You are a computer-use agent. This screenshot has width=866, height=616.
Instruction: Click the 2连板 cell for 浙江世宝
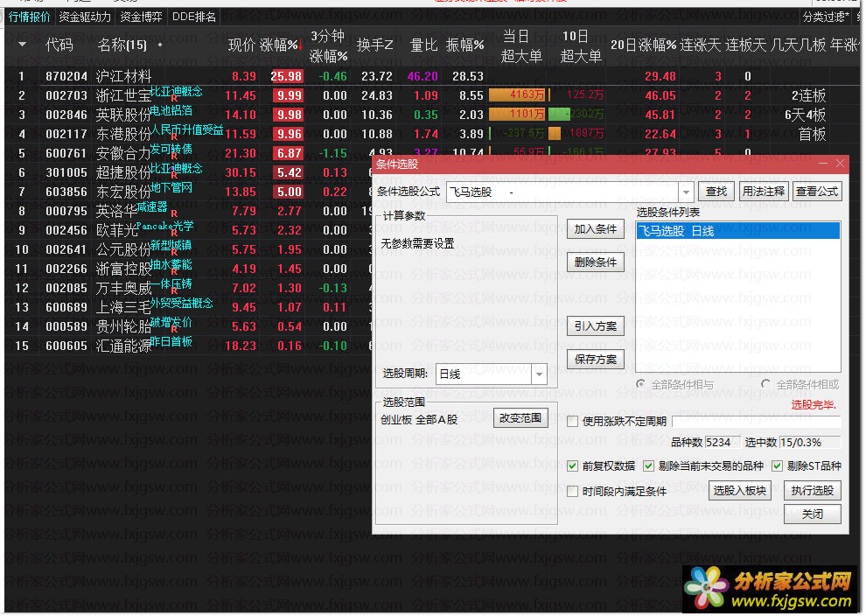[808, 95]
